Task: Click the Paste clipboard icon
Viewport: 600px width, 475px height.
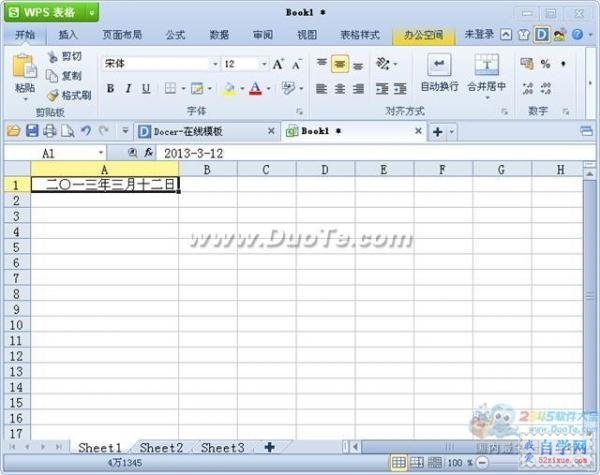Action: (24, 66)
